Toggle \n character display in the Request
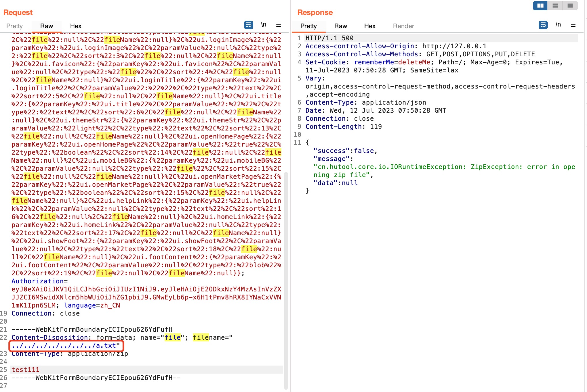This screenshot has width=587, height=392. click(x=264, y=24)
